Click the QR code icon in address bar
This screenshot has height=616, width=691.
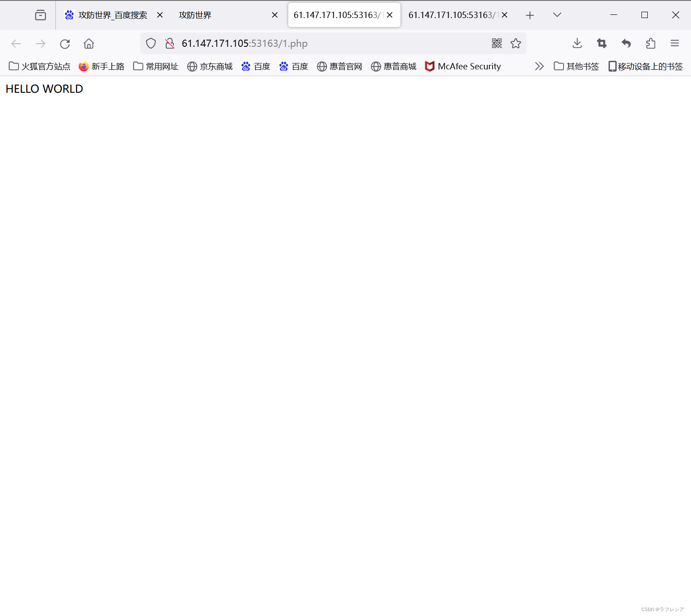(496, 43)
